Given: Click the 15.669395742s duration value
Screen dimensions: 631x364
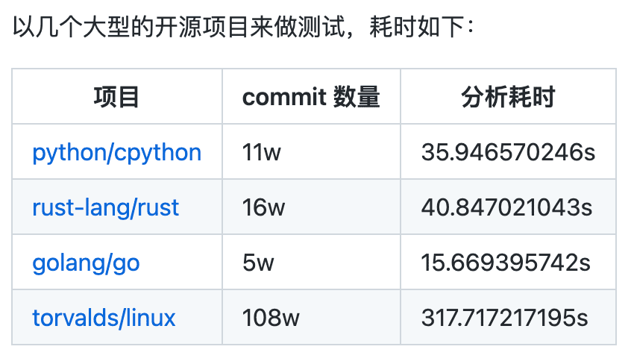Looking at the screenshot, I should point(506,263).
